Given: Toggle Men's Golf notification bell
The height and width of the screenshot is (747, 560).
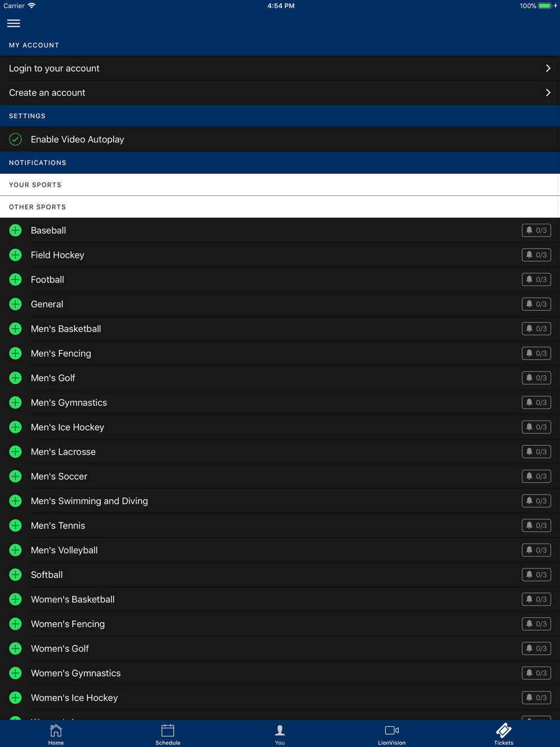Looking at the screenshot, I should coord(536,378).
